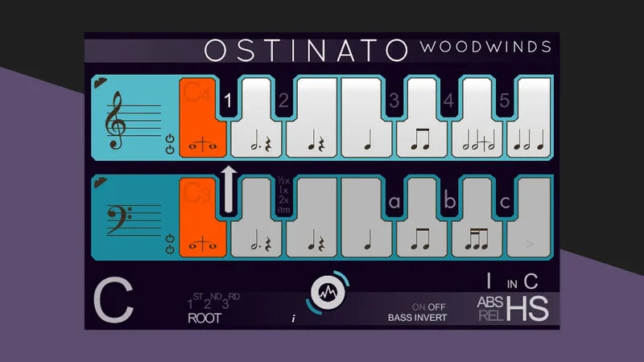Select pattern slot 3 on treble row

pyautogui.click(x=394, y=101)
